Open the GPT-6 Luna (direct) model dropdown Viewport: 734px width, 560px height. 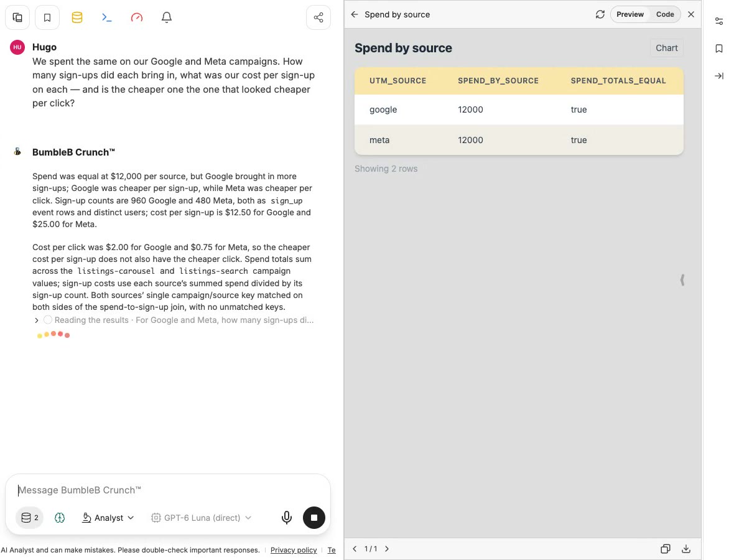pos(202,518)
